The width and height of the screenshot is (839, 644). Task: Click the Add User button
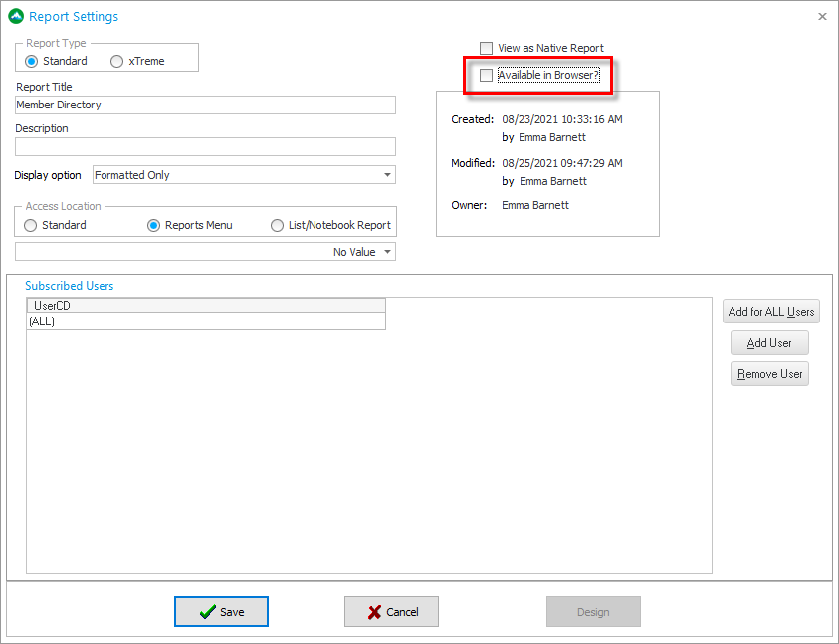point(769,343)
